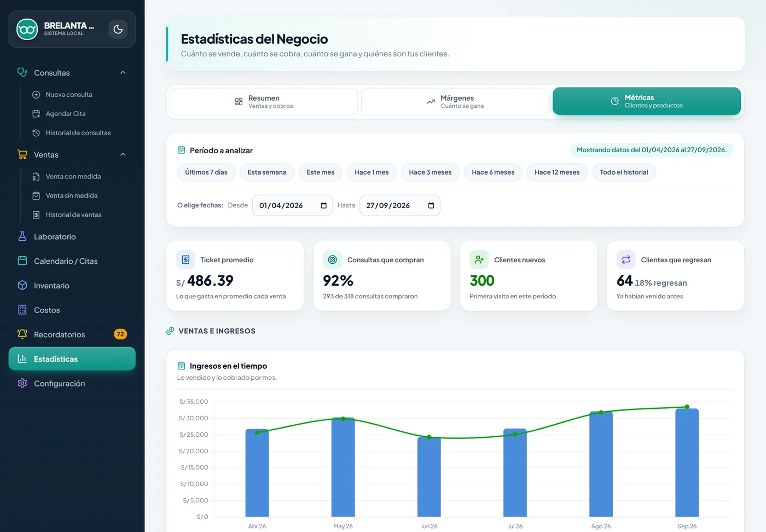766x532 pixels.
Task: Select the Métricas tab
Action: [647, 101]
